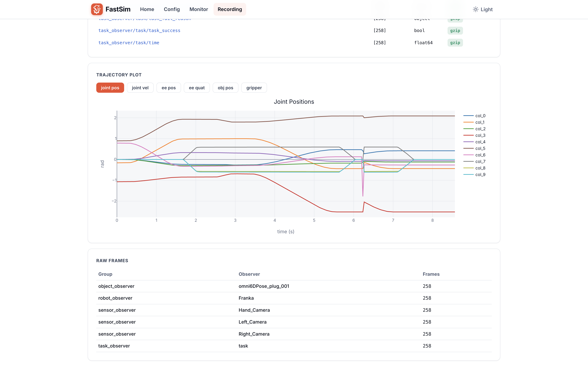The height and width of the screenshot is (369, 588).
Task: Hide the col_3 series in legend
Action: 474,135
